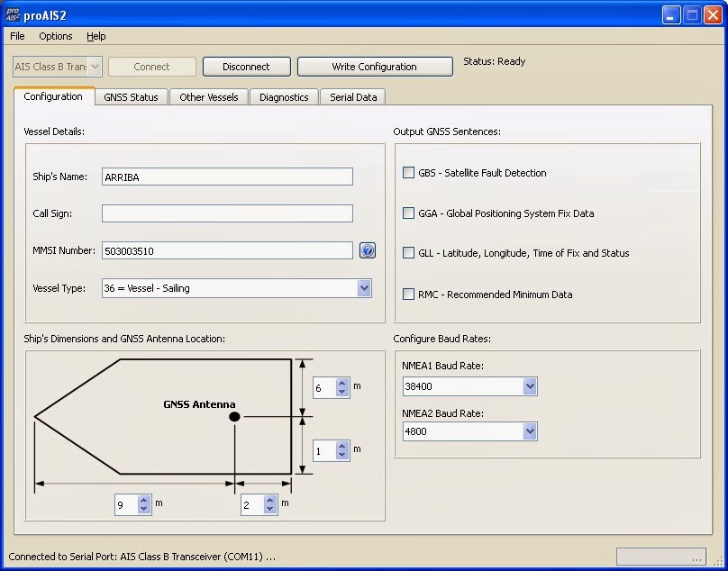Screen dimensions: 728x571
Task: Increase the 6 m antenna dimension
Action: tap(342, 384)
